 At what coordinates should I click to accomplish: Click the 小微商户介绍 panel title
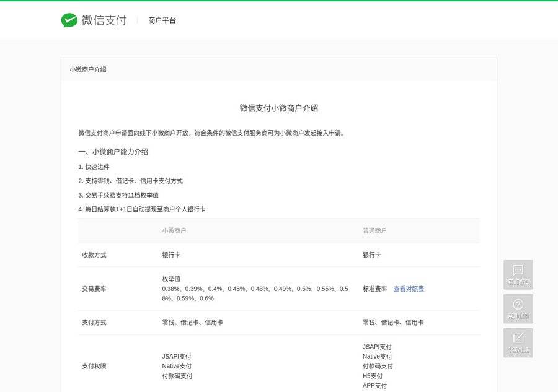[x=88, y=69]
